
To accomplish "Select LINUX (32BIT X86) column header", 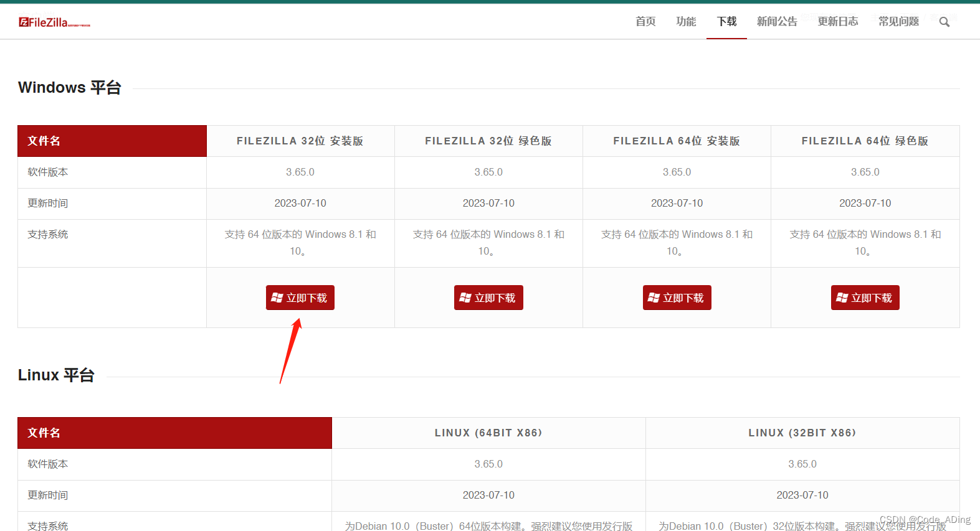I will (x=802, y=433).
